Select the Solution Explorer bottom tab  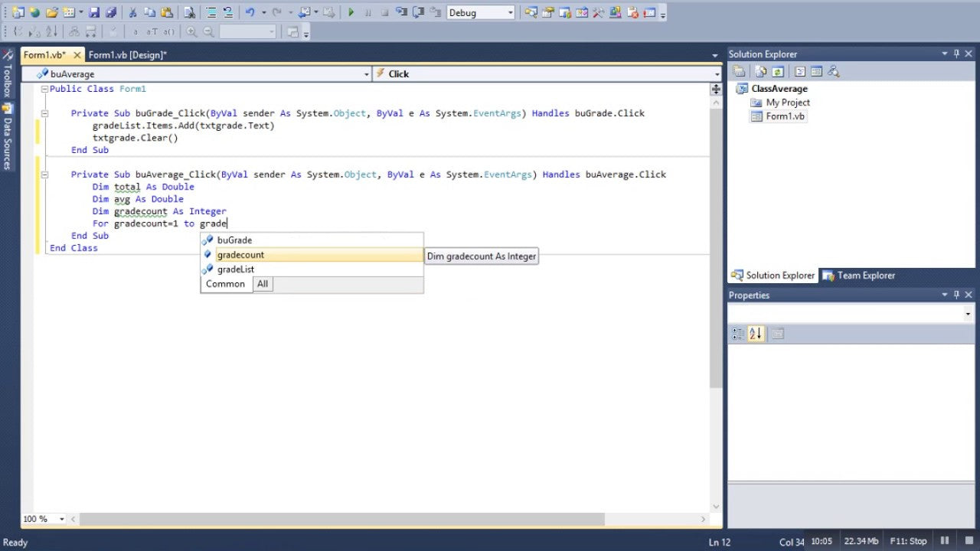(773, 275)
